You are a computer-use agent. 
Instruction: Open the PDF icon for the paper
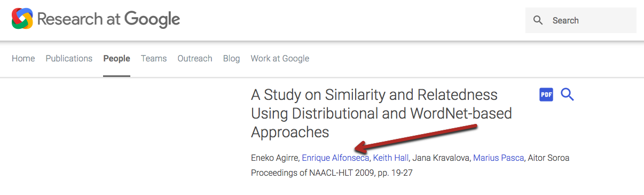pos(546,95)
